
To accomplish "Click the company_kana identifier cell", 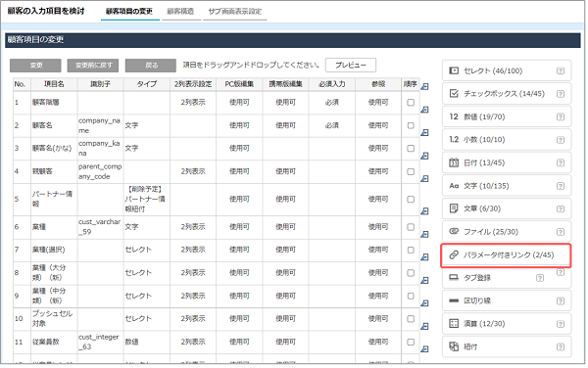I will [100, 148].
